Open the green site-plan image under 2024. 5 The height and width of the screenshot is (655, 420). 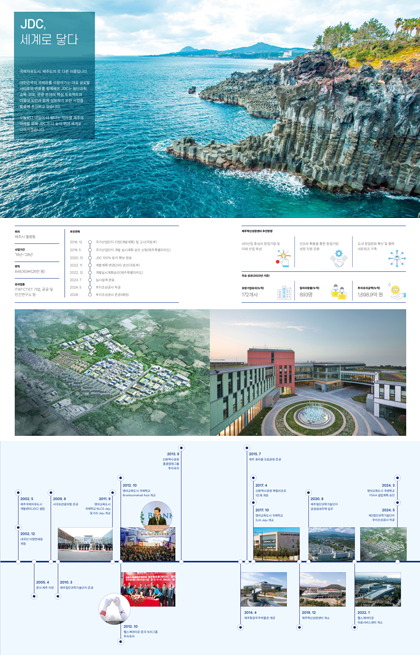tap(383, 544)
